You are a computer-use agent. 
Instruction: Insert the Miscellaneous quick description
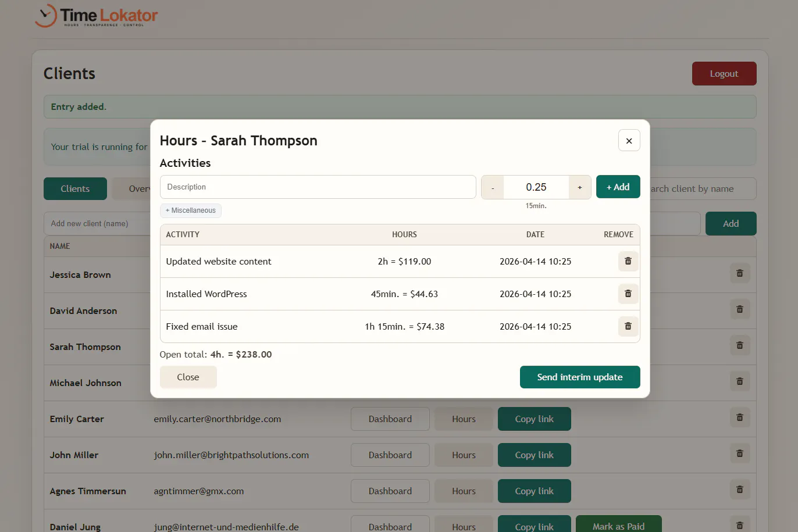pos(191,210)
